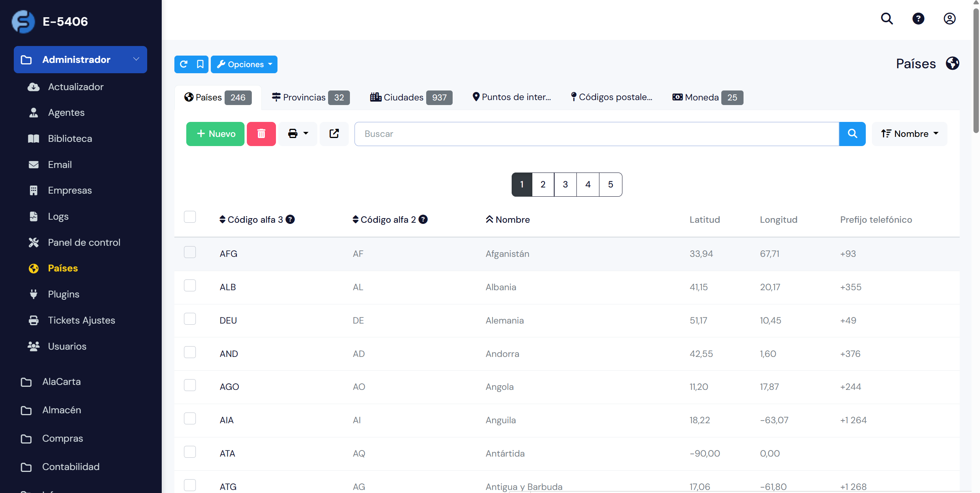The width and height of the screenshot is (980, 493).
Task: Switch to the Moneda tab
Action: (x=707, y=97)
